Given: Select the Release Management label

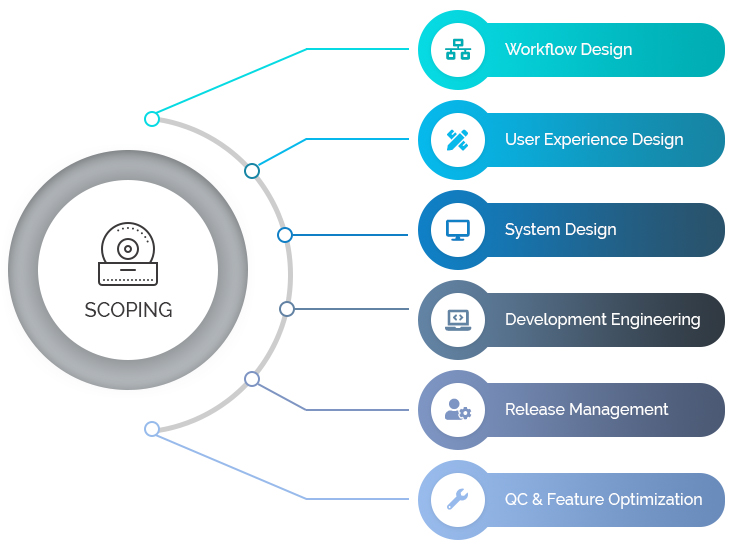Looking at the screenshot, I should pyautogui.click(x=587, y=409).
